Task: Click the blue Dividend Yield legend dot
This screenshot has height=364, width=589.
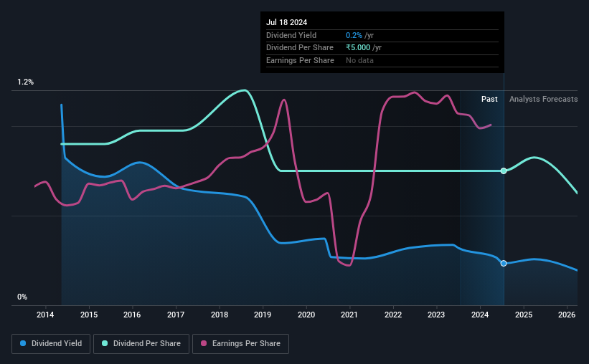Action: tap(23, 343)
